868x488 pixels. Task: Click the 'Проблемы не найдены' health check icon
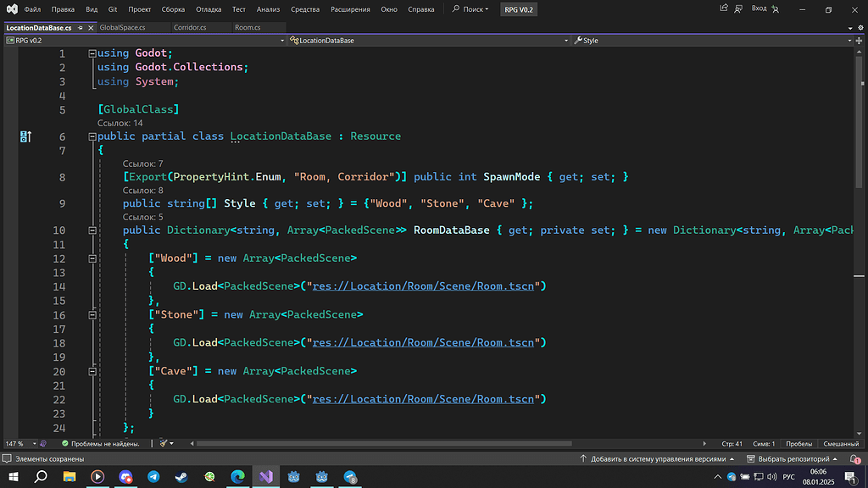point(64,443)
